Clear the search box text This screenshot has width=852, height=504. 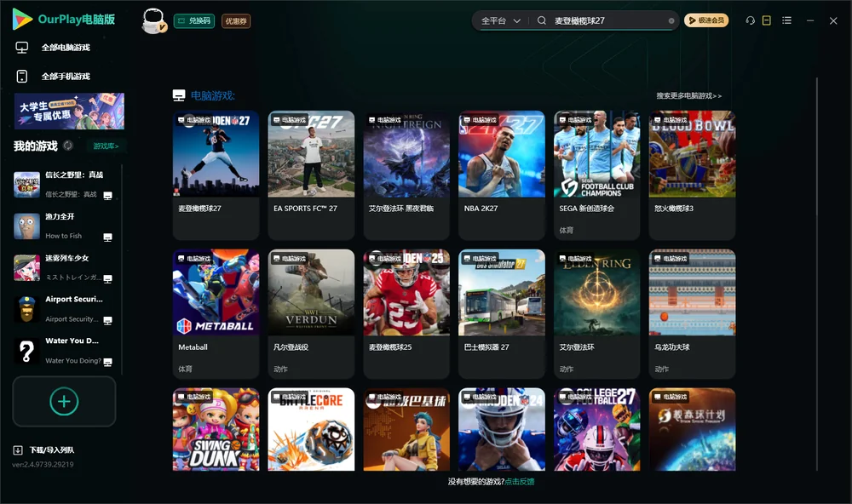671,21
